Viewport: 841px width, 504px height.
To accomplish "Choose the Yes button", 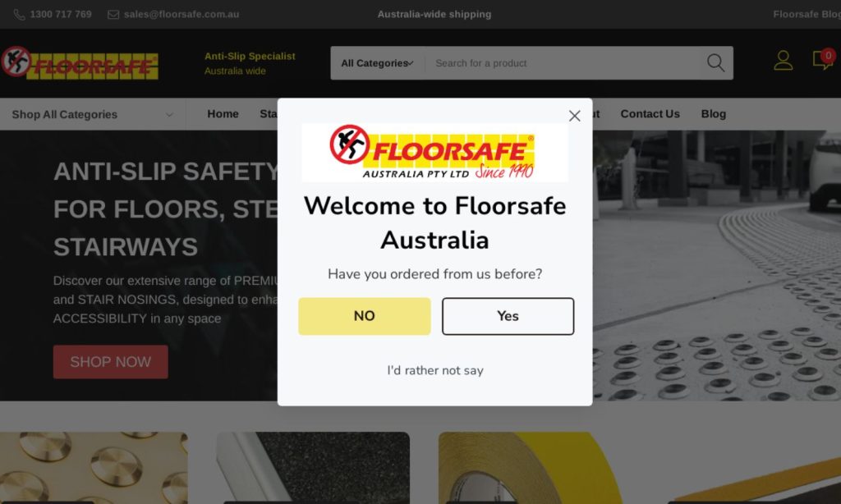I will click(508, 316).
